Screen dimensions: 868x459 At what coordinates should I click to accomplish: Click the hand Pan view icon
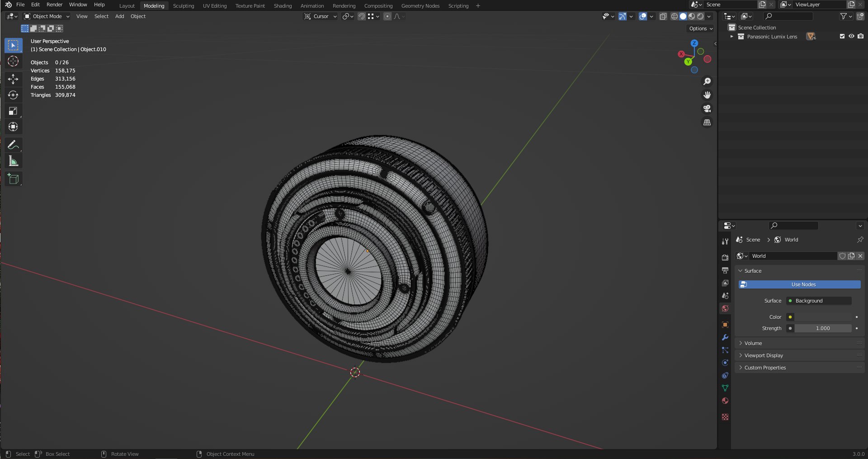[x=707, y=95]
